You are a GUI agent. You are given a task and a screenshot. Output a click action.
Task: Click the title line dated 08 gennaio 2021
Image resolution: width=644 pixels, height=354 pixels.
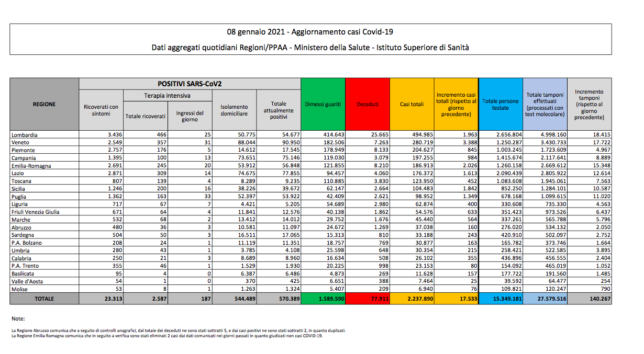tap(310, 32)
